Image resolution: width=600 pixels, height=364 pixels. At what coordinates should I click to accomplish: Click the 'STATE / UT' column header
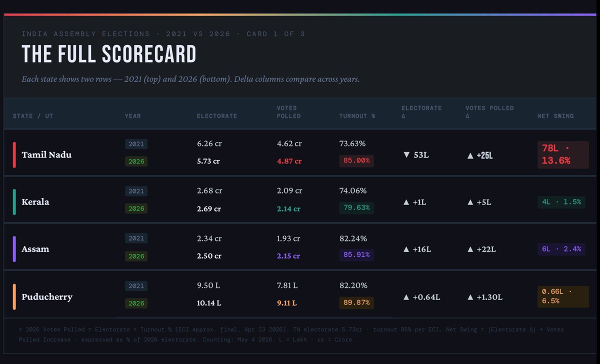[x=33, y=116]
